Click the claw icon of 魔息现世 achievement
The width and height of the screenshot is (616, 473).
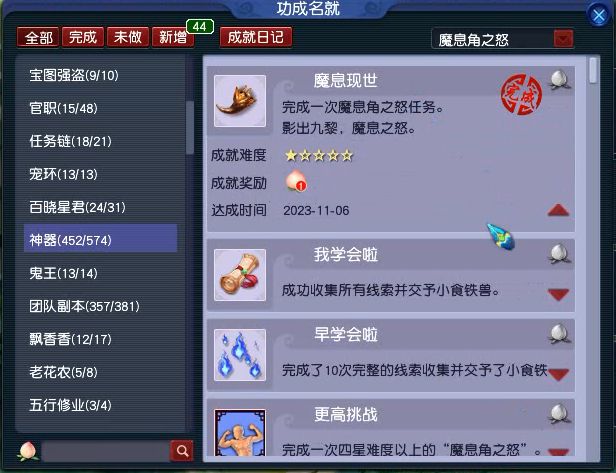point(240,101)
